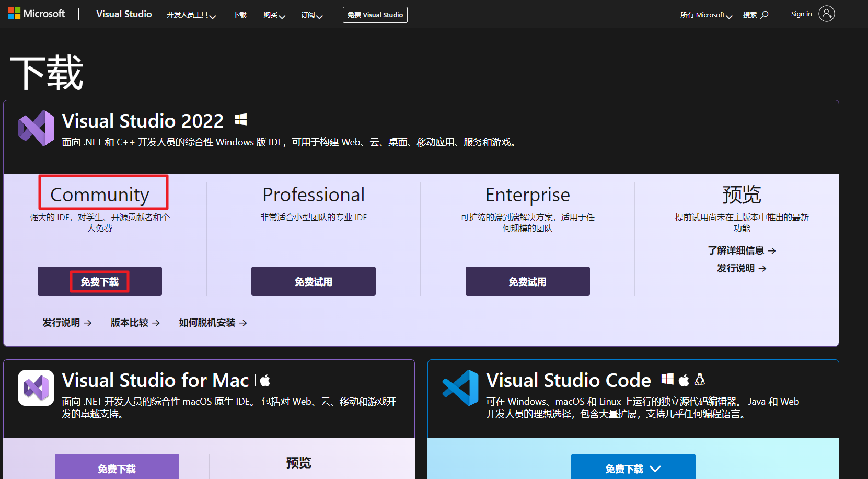The image size is (868, 479).
Task: Select the Enterprise edition heading
Action: (528, 195)
